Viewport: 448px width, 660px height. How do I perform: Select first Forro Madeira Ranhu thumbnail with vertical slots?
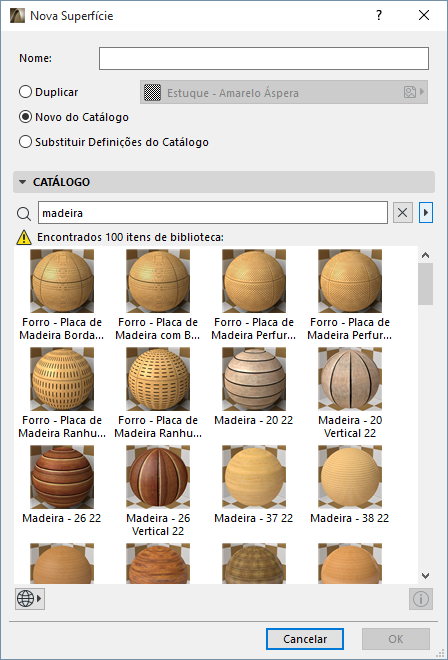pyautogui.click(x=62, y=379)
